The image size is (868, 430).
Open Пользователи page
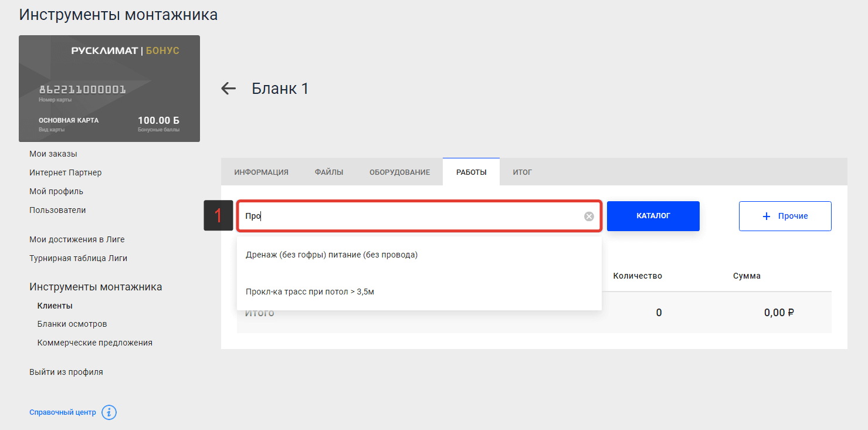click(57, 210)
